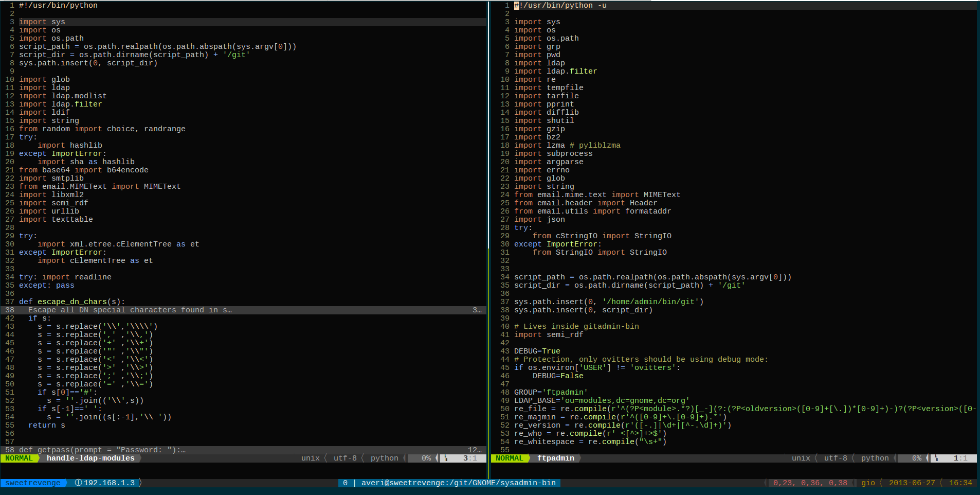Click the load averages '0,23, 0,36, 0,38'

pos(810,483)
